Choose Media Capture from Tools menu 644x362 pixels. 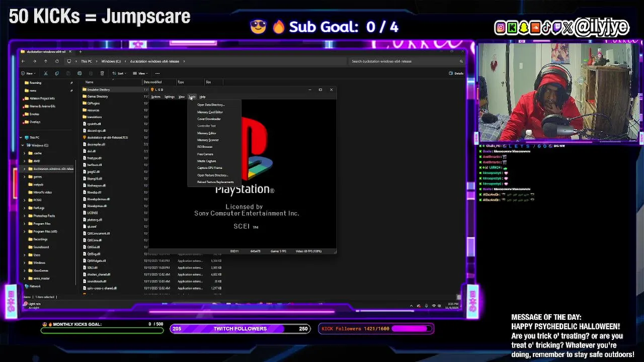pyautogui.click(x=214, y=161)
